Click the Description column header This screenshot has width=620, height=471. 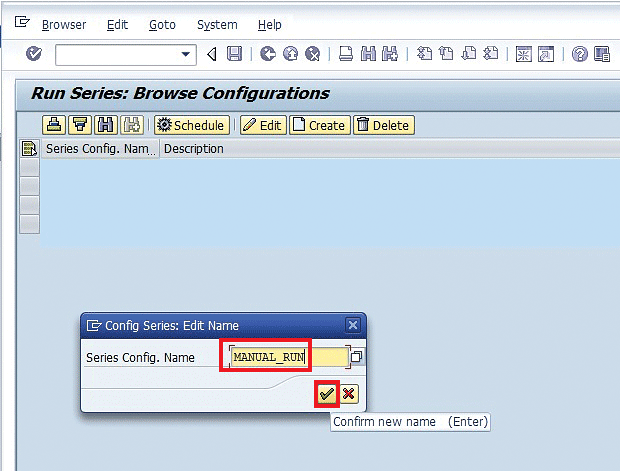(x=194, y=149)
